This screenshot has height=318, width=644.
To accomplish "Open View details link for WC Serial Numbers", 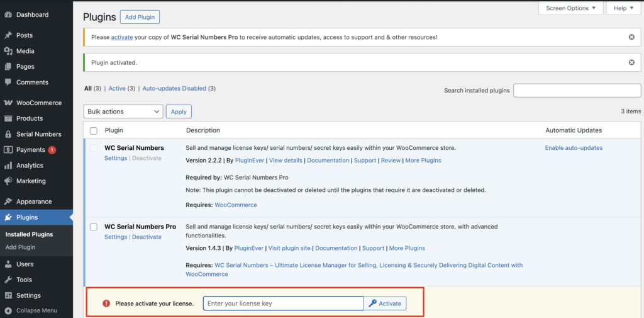I will [x=286, y=161].
